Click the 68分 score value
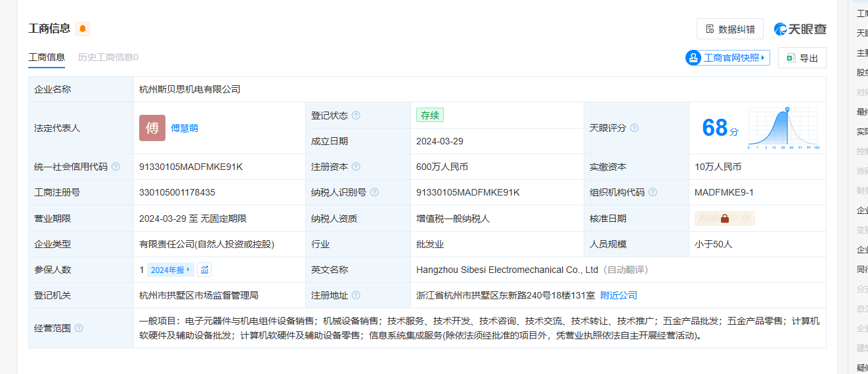The width and height of the screenshot is (868, 374). tap(720, 128)
